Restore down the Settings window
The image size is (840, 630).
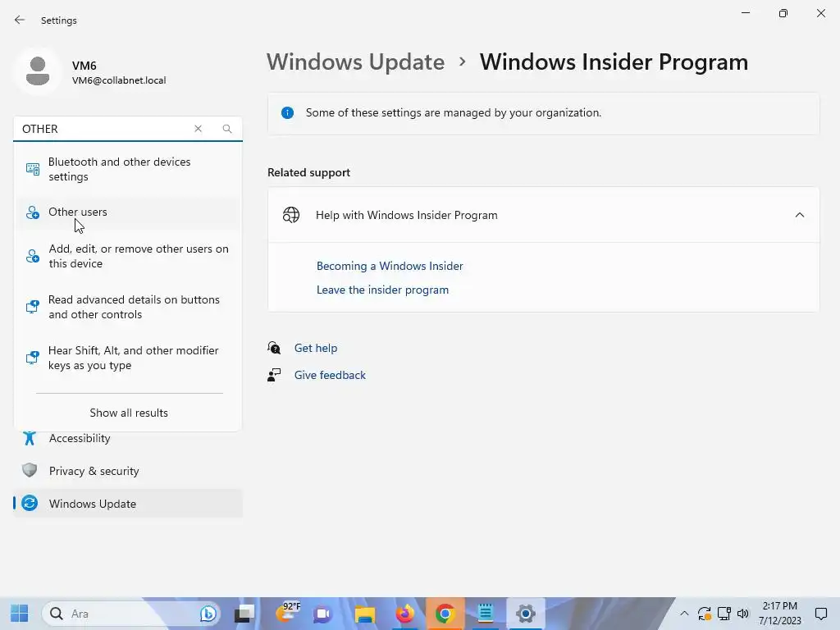(x=783, y=13)
